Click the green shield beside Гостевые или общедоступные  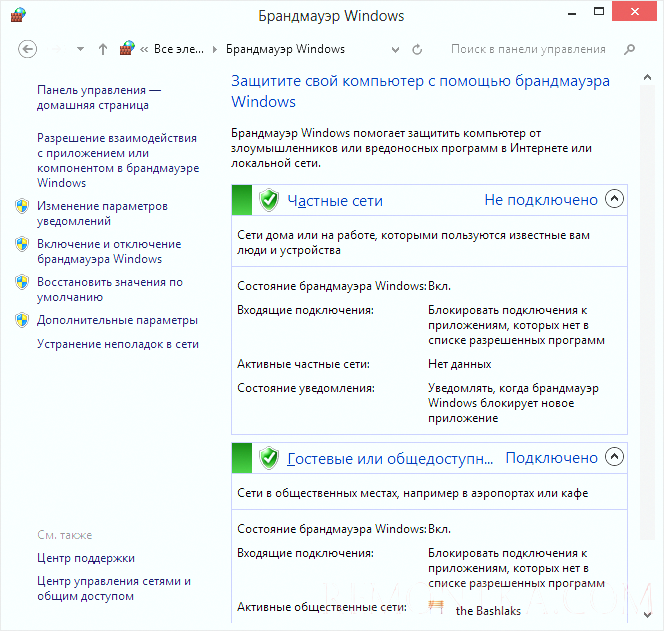268,458
